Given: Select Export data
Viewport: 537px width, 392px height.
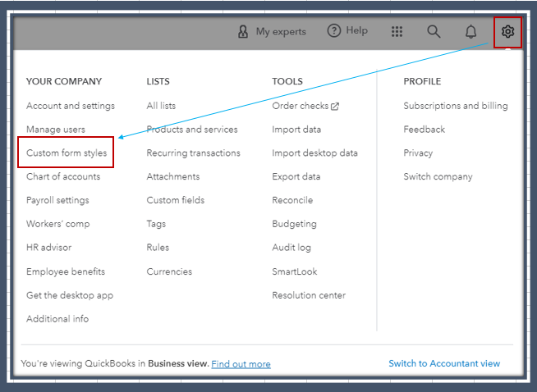Looking at the screenshot, I should pyautogui.click(x=296, y=176).
